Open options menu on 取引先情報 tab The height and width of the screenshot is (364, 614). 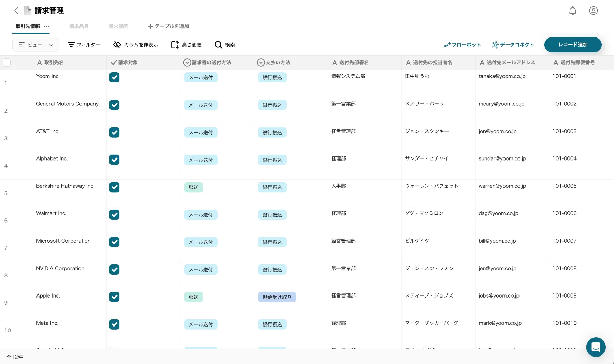pyautogui.click(x=47, y=26)
